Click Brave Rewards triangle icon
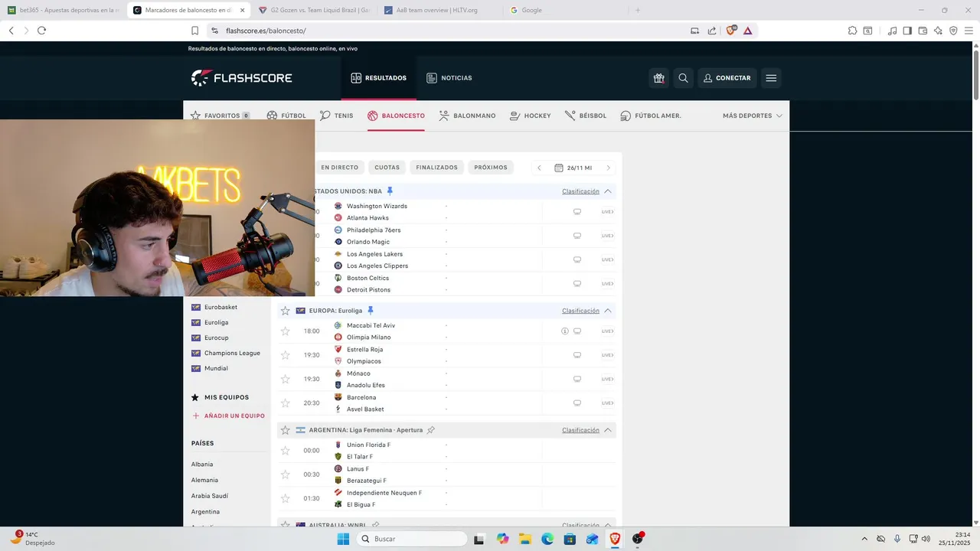980x551 pixels. coord(747,31)
